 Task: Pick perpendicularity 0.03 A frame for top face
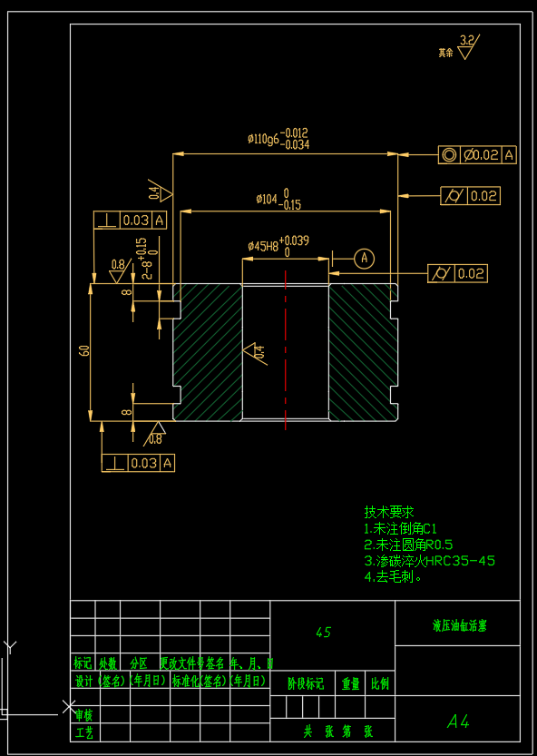[130, 221]
